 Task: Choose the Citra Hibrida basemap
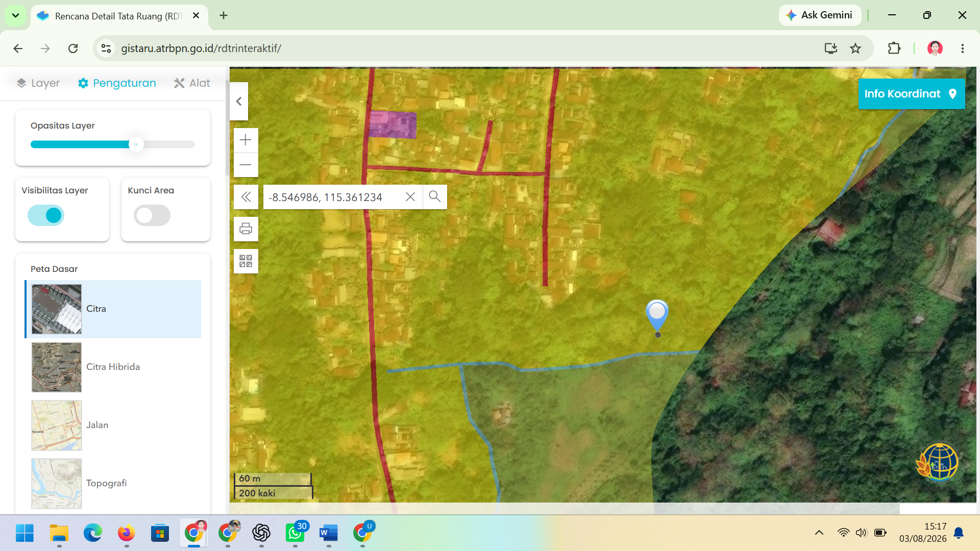click(x=113, y=367)
